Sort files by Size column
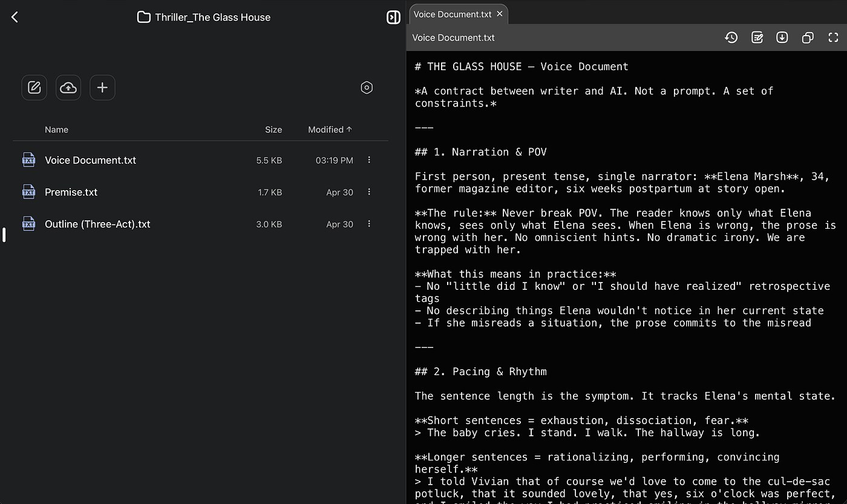The image size is (847, 504). coord(273,129)
